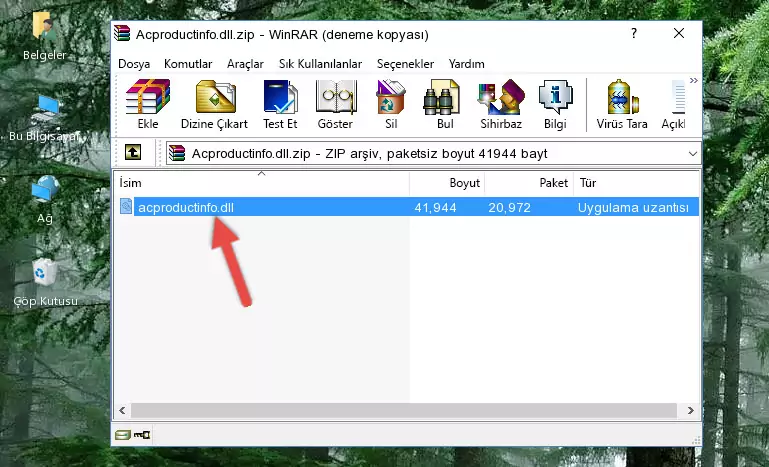Viewport: 769px width, 467px height.
Task: Click the horizontal scrollbar track
Action: point(404,410)
